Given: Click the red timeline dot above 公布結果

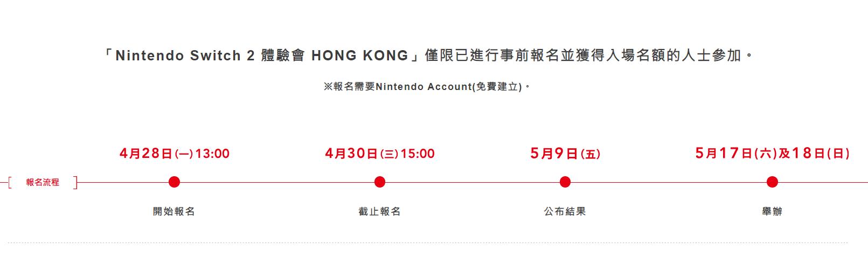Looking at the screenshot, I should pyautogui.click(x=565, y=182).
